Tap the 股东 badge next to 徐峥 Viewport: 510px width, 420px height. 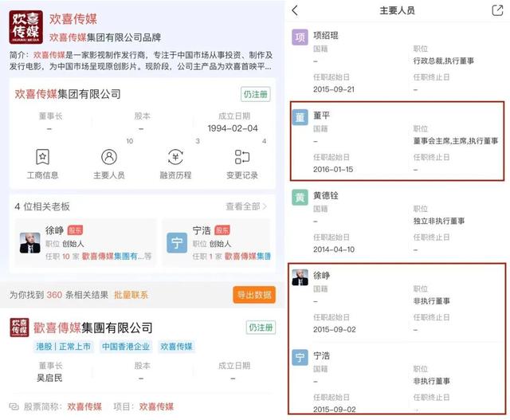point(75,230)
